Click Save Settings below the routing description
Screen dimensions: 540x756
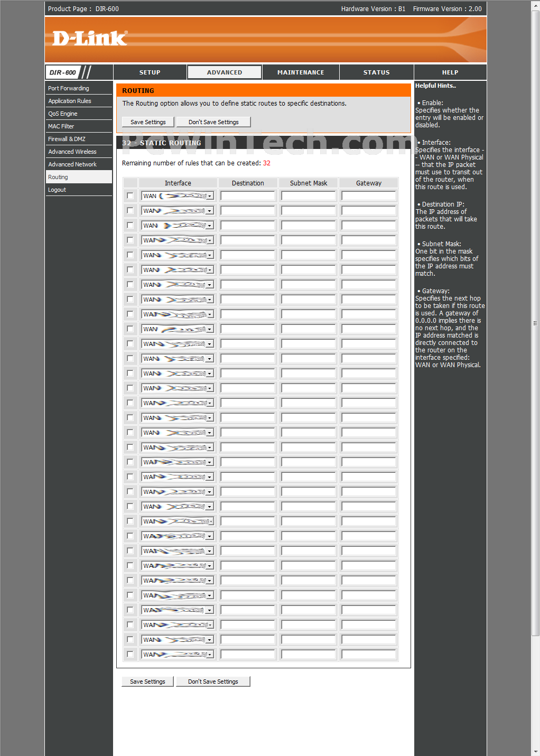pyautogui.click(x=148, y=122)
